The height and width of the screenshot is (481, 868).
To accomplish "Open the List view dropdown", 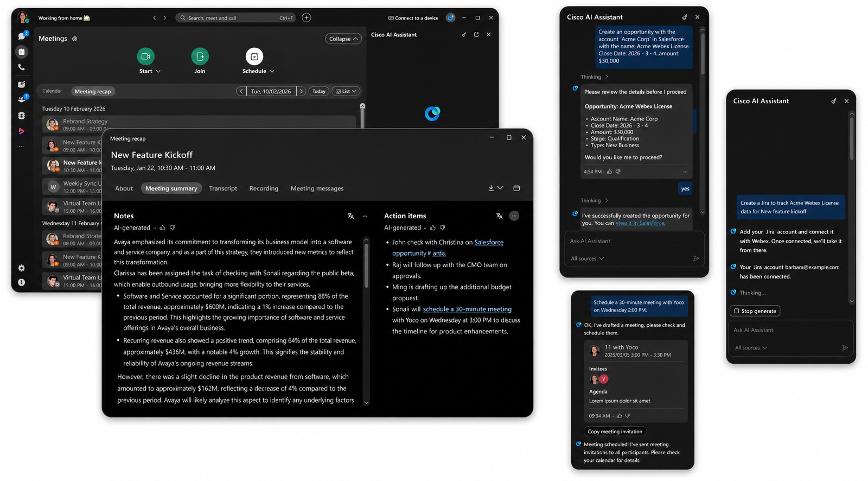I will click(346, 91).
